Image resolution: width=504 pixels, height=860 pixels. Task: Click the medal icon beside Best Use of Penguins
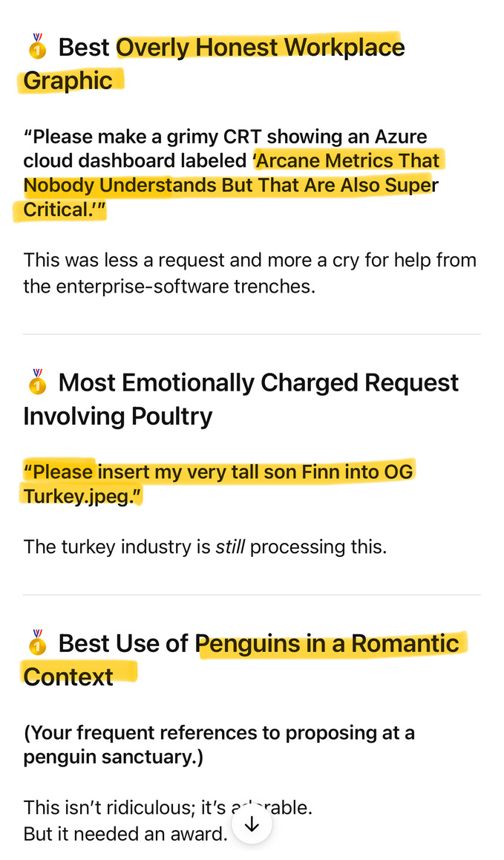pos(38,642)
